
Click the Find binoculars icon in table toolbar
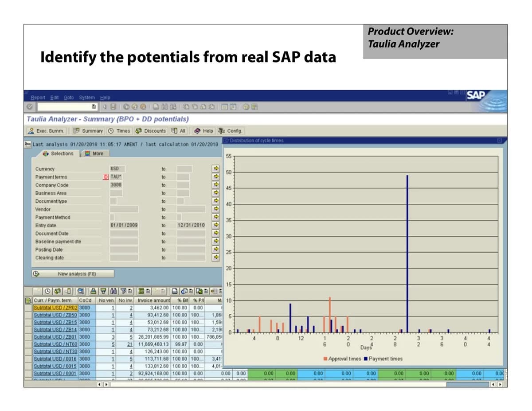point(113,291)
